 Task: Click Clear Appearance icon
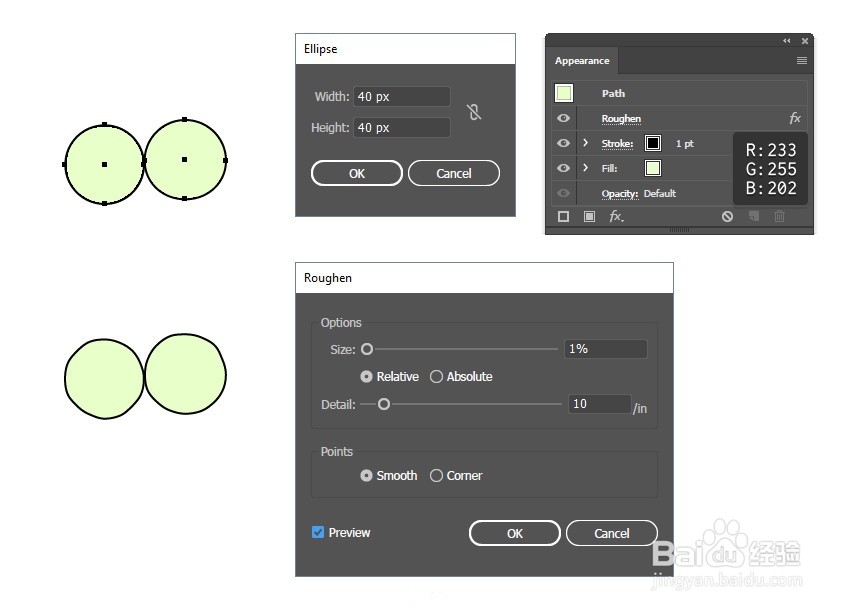[727, 216]
